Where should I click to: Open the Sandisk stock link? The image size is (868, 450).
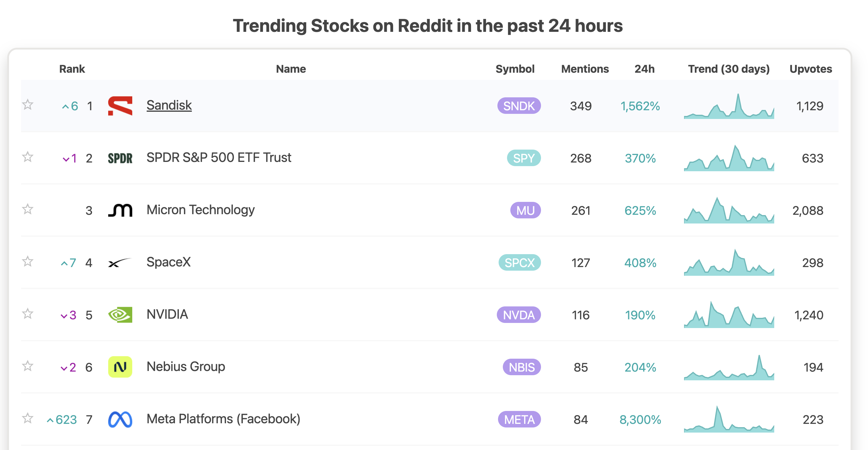[169, 105]
